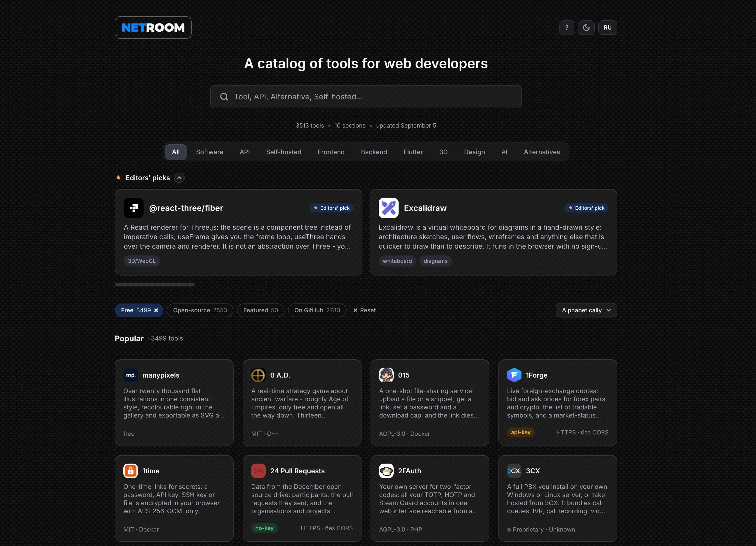Reset all filters

(364, 310)
